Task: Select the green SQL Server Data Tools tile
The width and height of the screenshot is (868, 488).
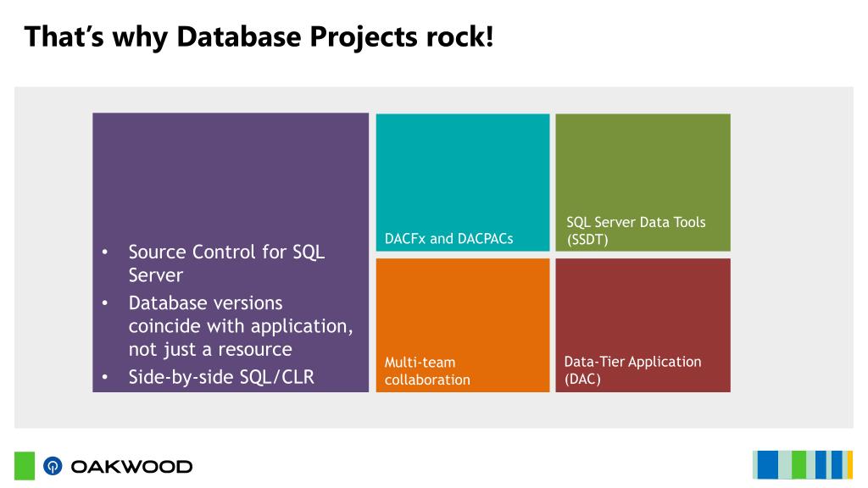Action: 643,183
